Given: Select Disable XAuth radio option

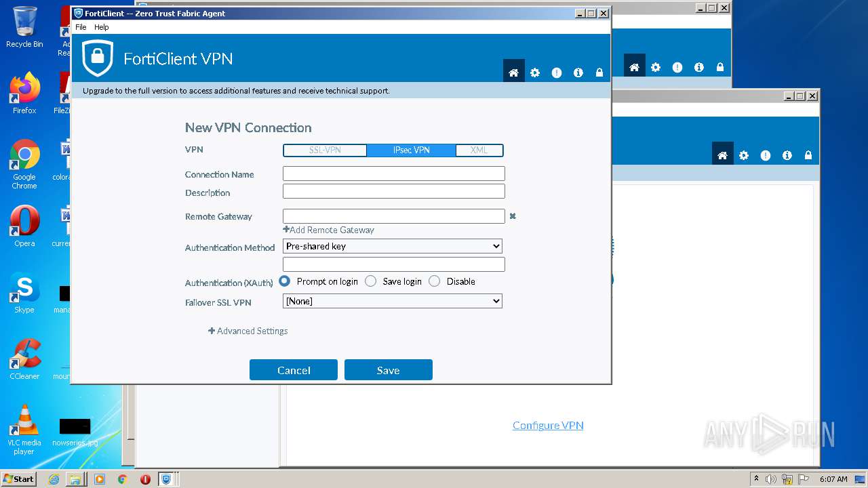Looking at the screenshot, I should coord(434,281).
